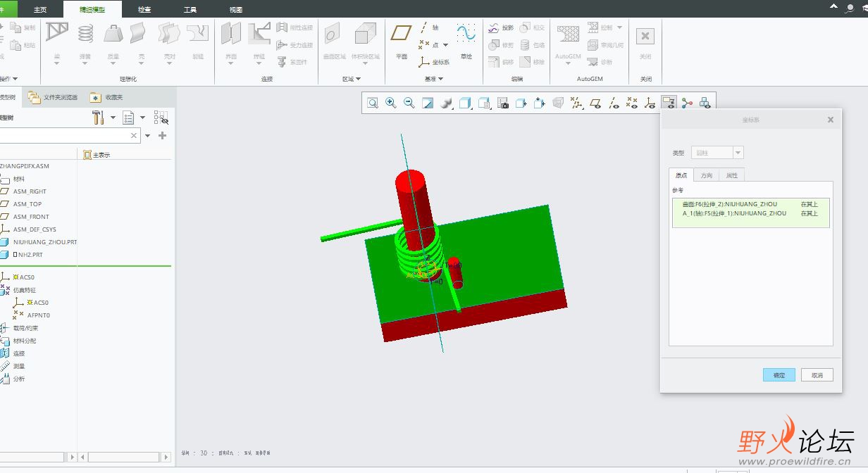Toggle model tree columns visibility icon

click(161, 117)
